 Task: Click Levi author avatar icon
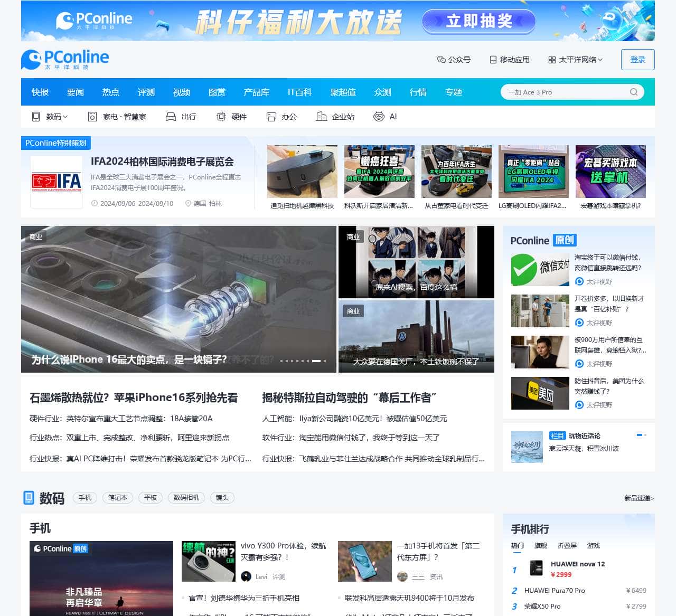[x=246, y=576]
